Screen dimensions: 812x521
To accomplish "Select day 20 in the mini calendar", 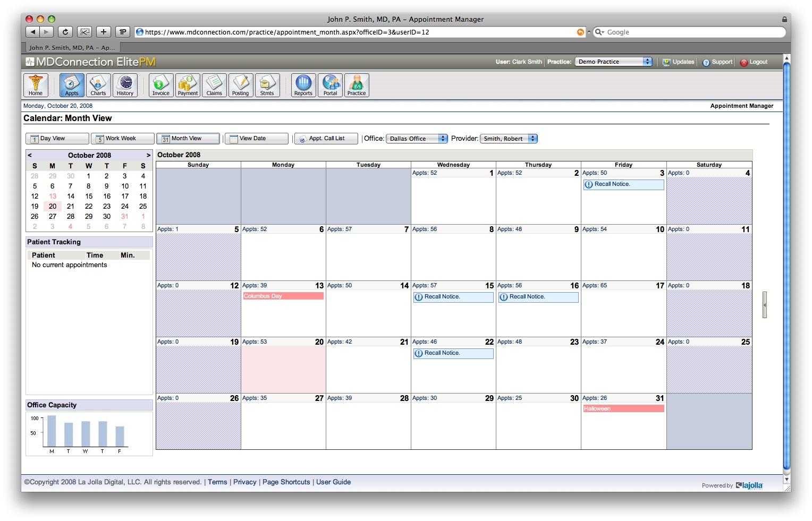I will point(53,207).
